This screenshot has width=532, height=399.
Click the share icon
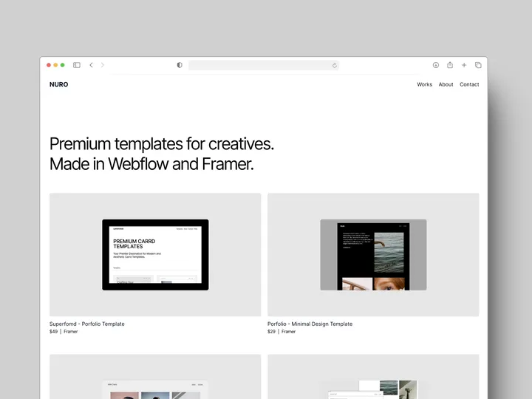click(x=450, y=65)
